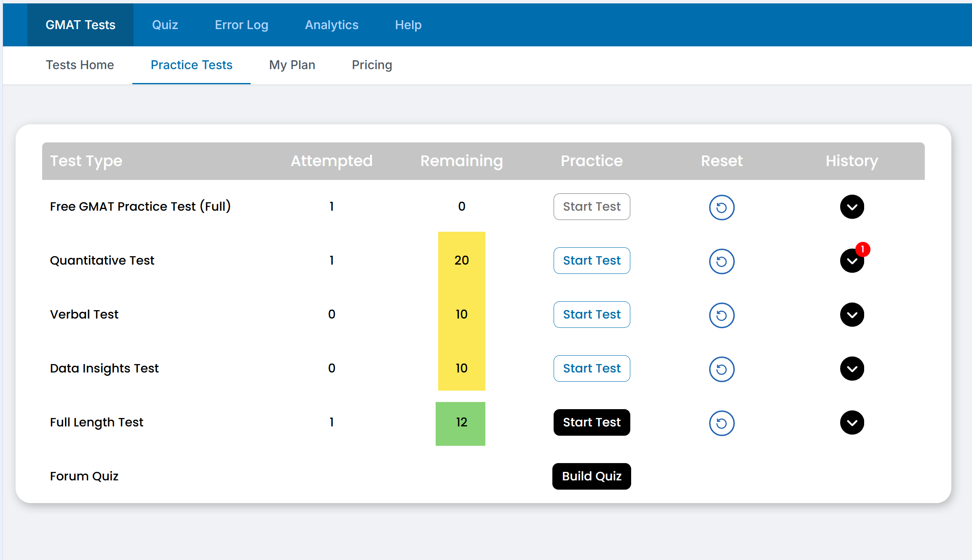Screen dimensions: 972x560
Task: Reset the Data Insights Test
Action: coord(721,369)
